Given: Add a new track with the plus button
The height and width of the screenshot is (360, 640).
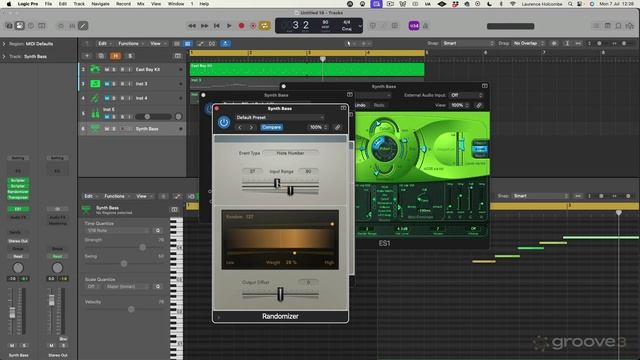Looking at the screenshot, I should (x=87, y=56).
